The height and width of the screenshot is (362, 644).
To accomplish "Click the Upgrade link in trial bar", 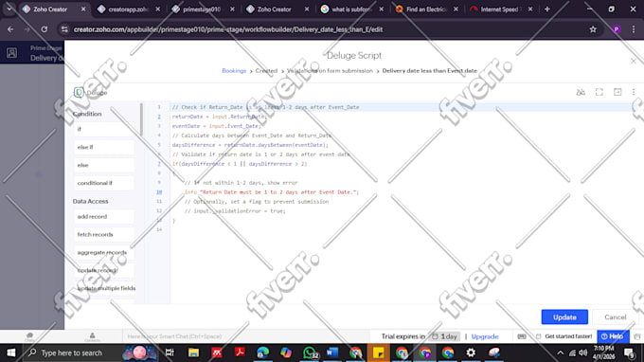I will click(x=485, y=336).
